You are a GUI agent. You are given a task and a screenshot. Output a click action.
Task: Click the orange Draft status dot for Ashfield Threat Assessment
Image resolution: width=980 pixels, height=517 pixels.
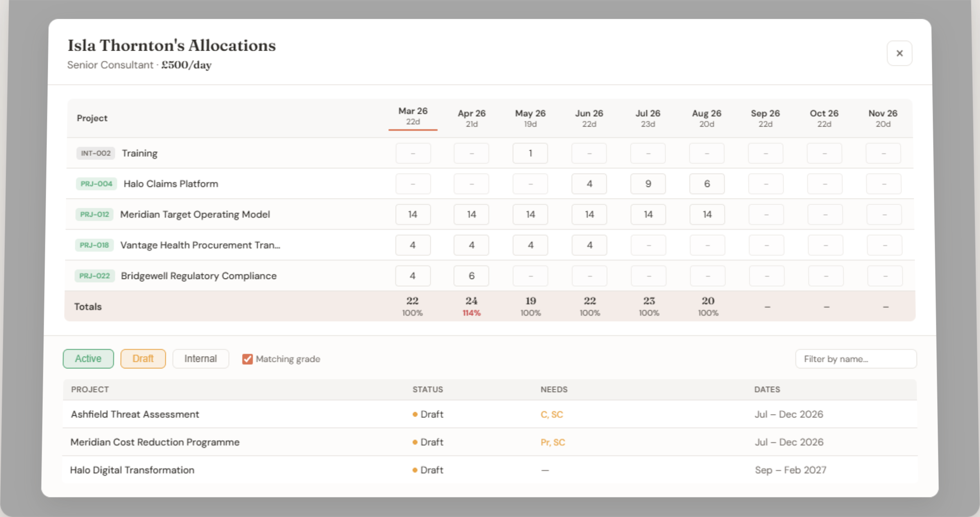pos(414,414)
